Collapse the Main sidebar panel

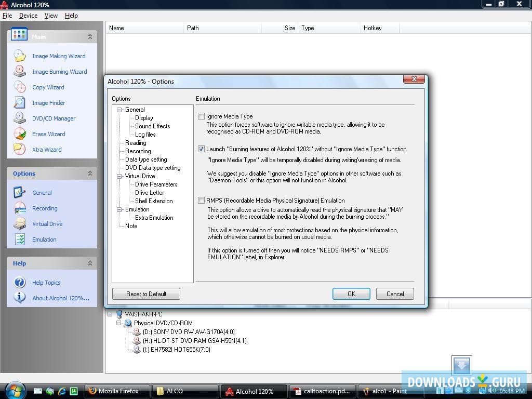point(90,37)
